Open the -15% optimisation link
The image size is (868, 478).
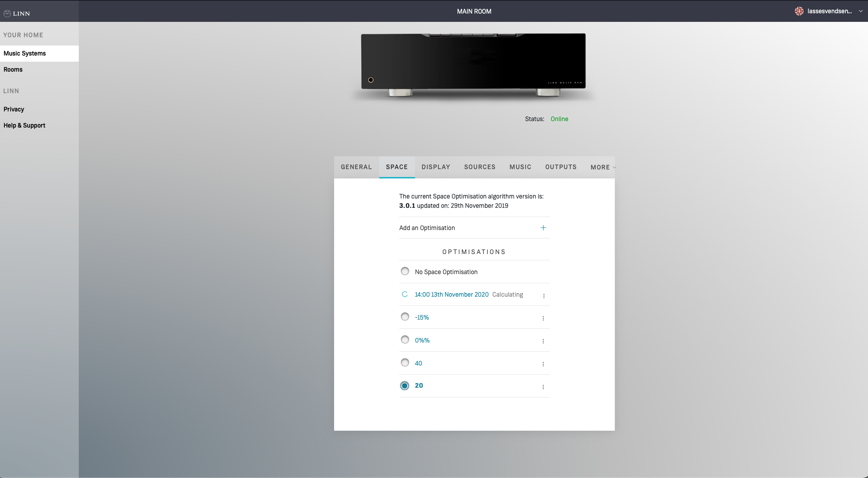click(422, 317)
